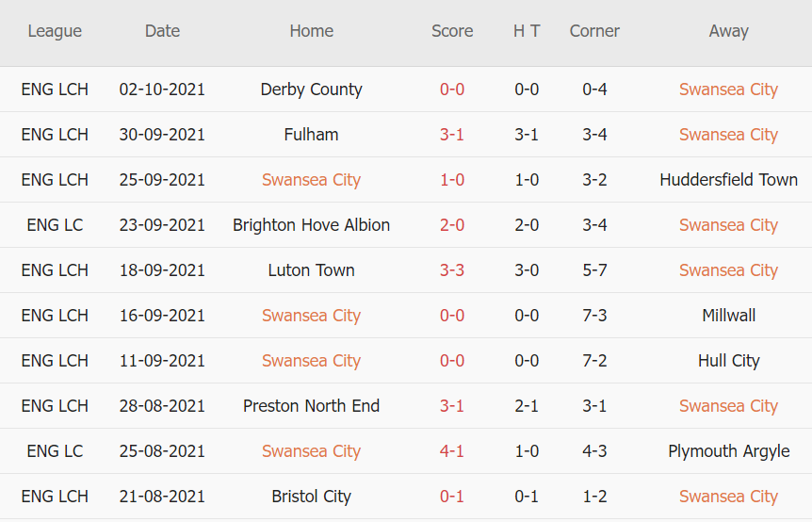
Task: Click the League column header
Action: (x=55, y=31)
